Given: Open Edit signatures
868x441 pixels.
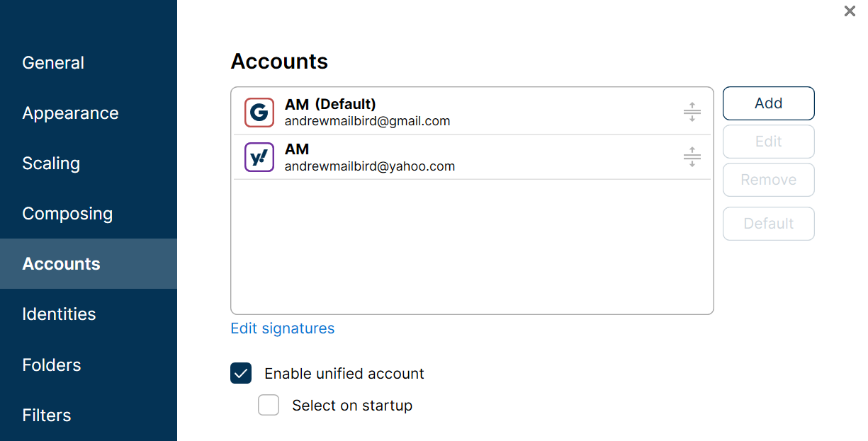Looking at the screenshot, I should pos(282,328).
